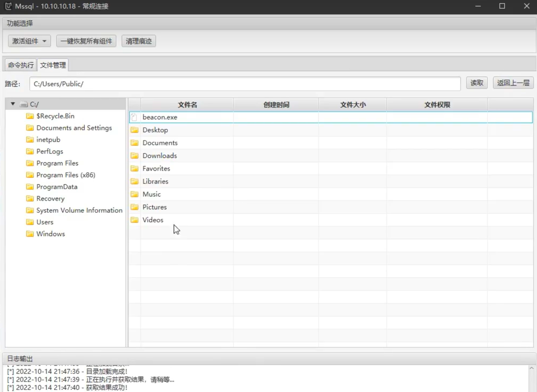
Task: Click the Downloads folder icon in file list
Action: point(135,156)
